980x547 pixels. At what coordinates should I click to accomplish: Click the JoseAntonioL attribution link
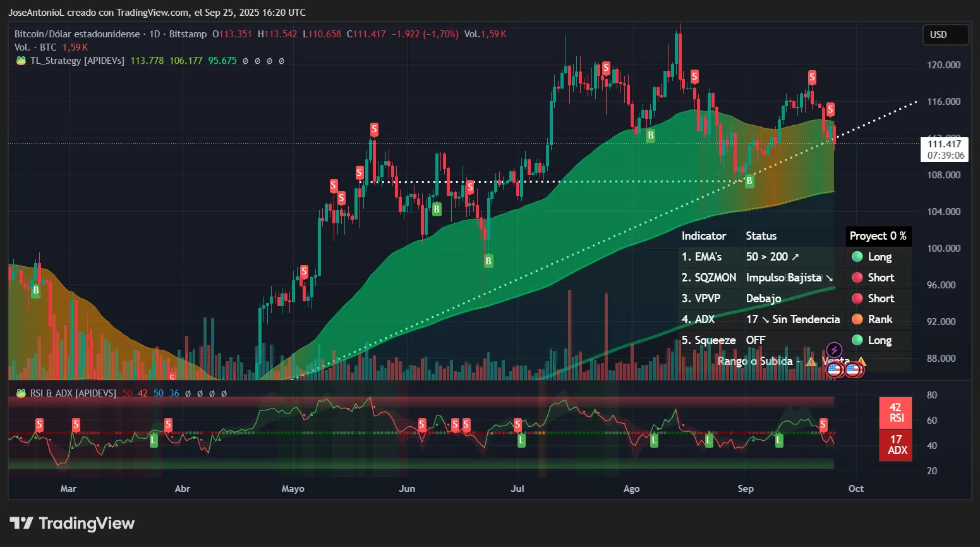[x=37, y=12]
